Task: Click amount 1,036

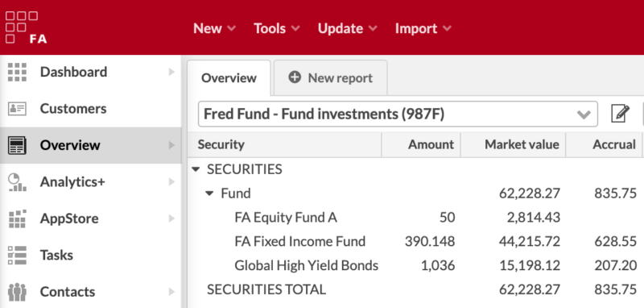Action: point(438,265)
